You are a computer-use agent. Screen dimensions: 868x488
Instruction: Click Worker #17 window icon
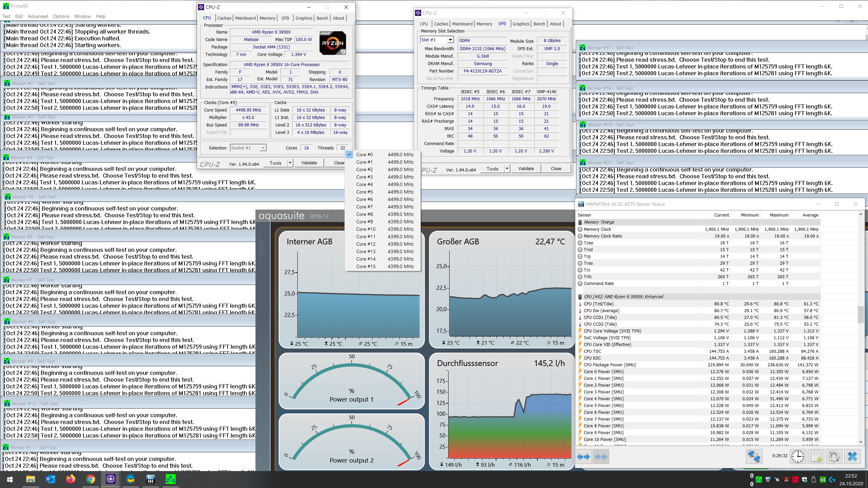click(x=583, y=48)
